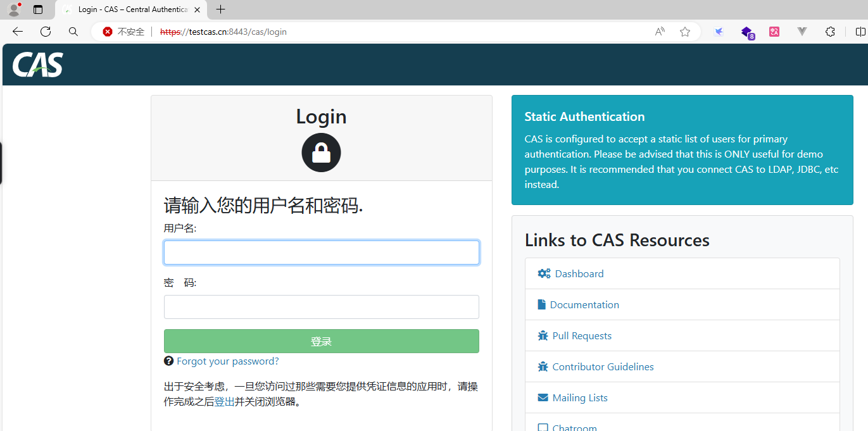Open the Dashboard resource link

point(579,274)
